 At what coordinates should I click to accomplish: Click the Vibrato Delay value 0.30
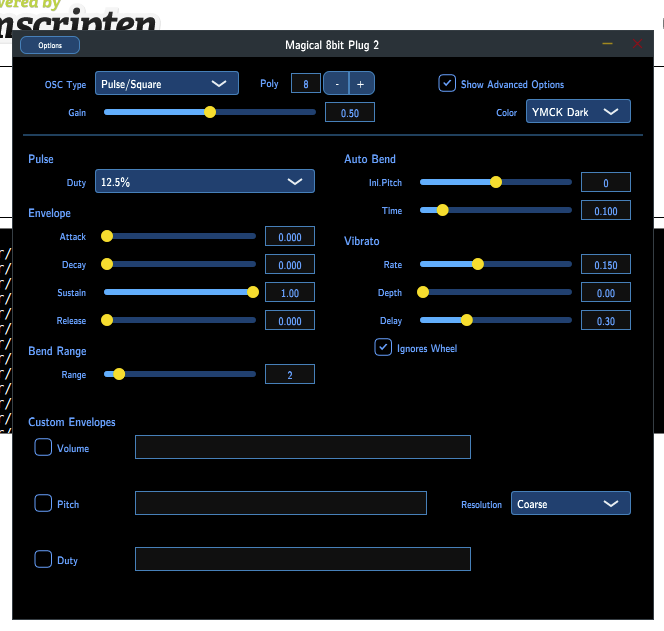606,320
